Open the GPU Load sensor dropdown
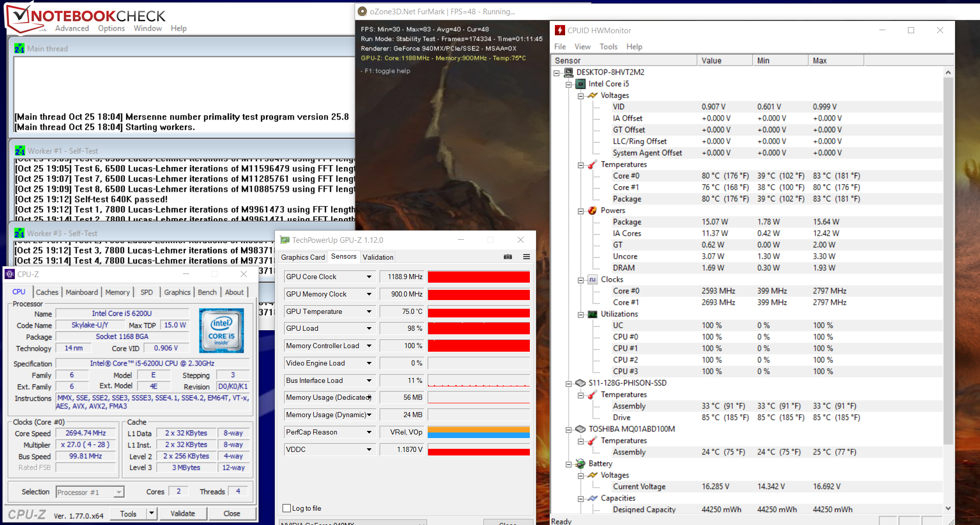The width and height of the screenshot is (980, 525). [x=369, y=328]
